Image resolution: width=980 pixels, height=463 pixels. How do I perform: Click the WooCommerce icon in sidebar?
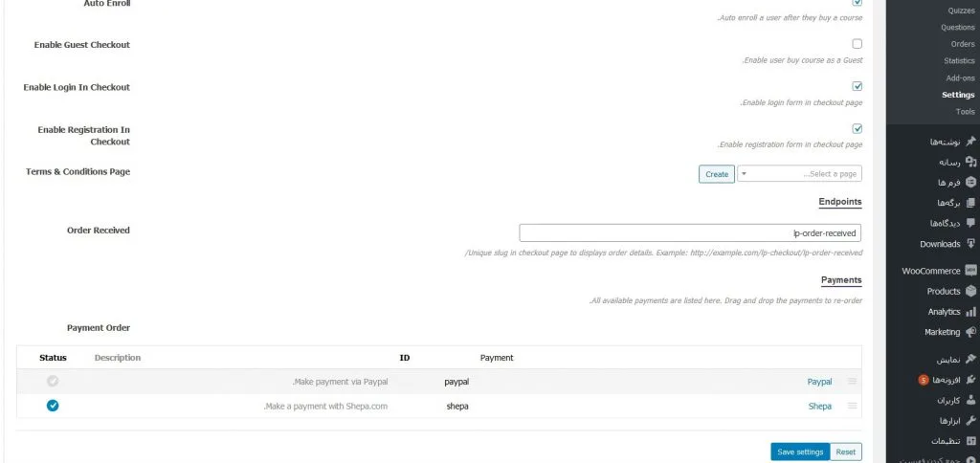click(x=970, y=271)
